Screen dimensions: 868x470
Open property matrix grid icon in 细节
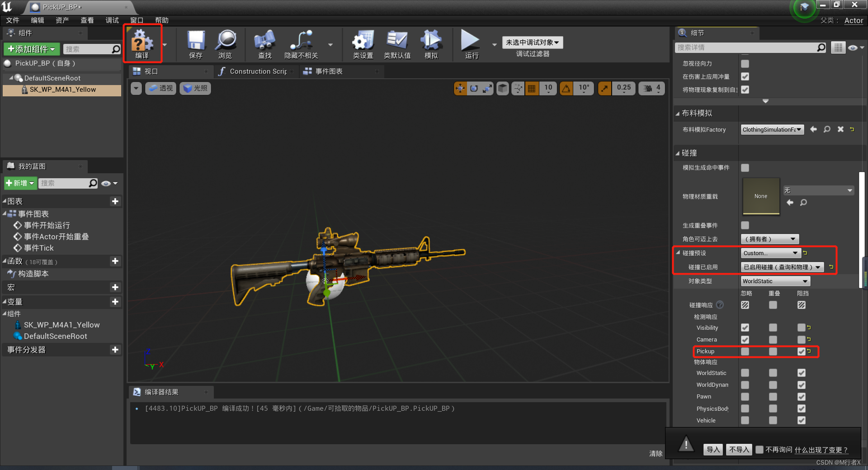(838, 47)
